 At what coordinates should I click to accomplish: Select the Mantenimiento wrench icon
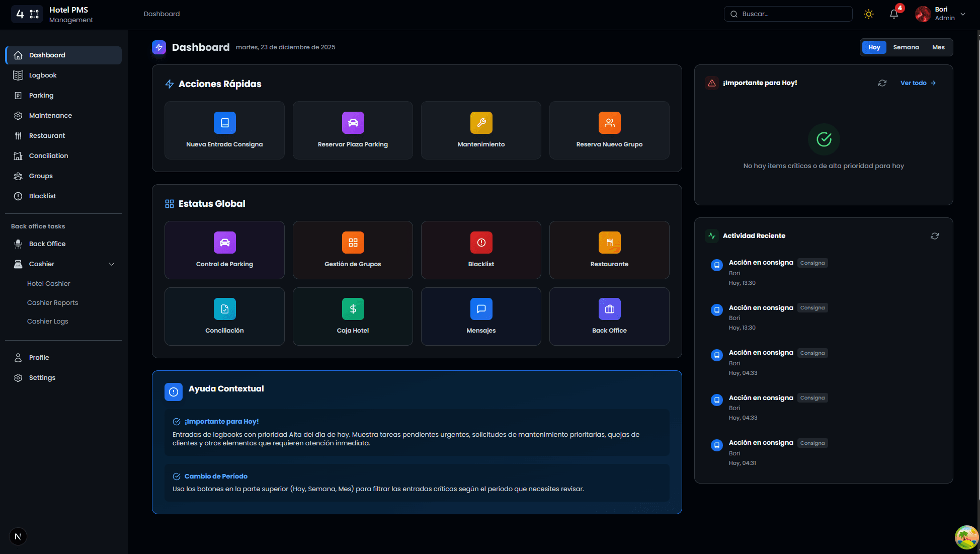[x=481, y=122]
